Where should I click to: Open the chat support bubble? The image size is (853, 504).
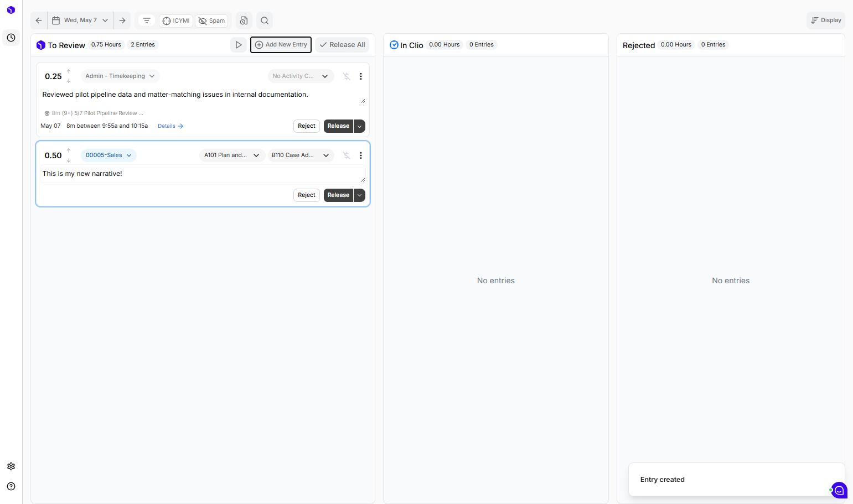pos(839,490)
